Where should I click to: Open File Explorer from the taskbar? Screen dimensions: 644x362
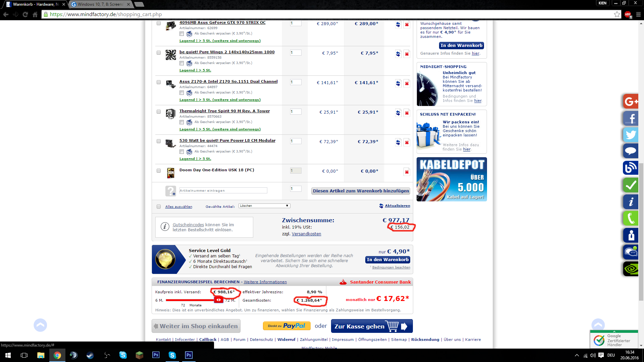(x=41, y=355)
